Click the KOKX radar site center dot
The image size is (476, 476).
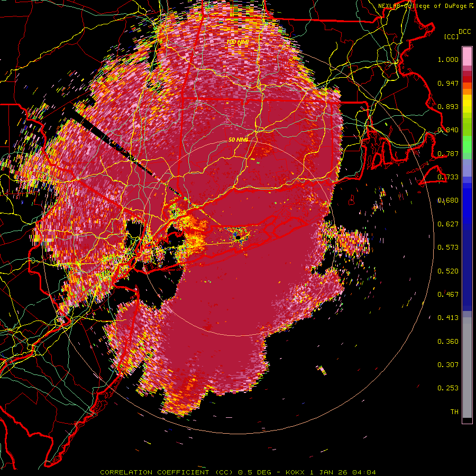click(x=239, y=237)
